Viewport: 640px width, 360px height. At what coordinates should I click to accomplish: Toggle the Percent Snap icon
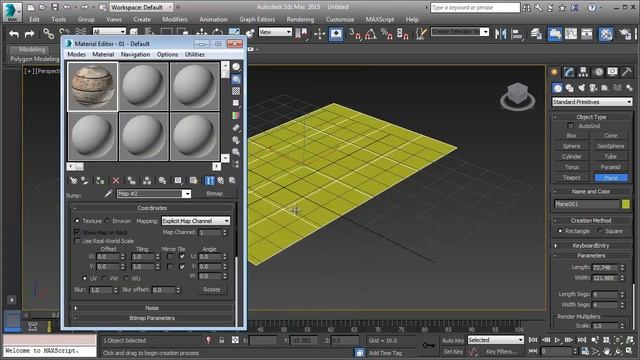pos(387,34)
